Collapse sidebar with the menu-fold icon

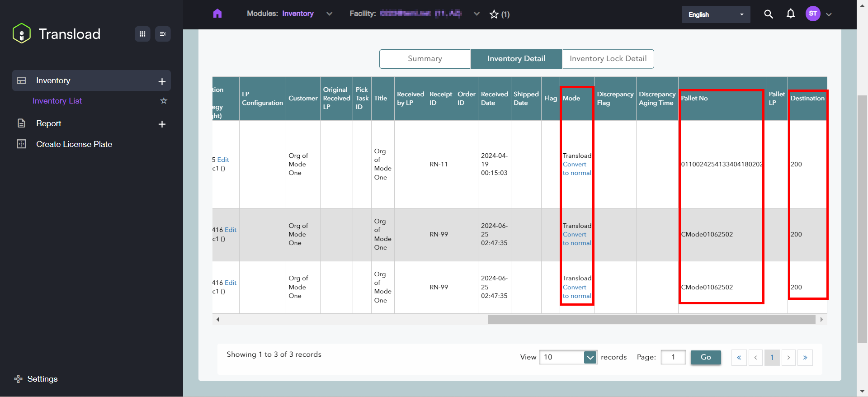click(163, 34)
